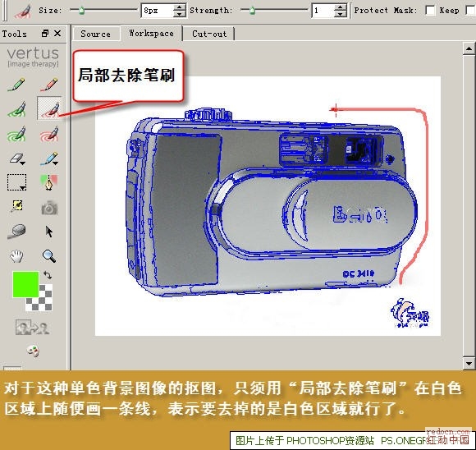Decrease Strength with down stepper
The height and width of the screenshot is (450, 476).
[341, 14]
